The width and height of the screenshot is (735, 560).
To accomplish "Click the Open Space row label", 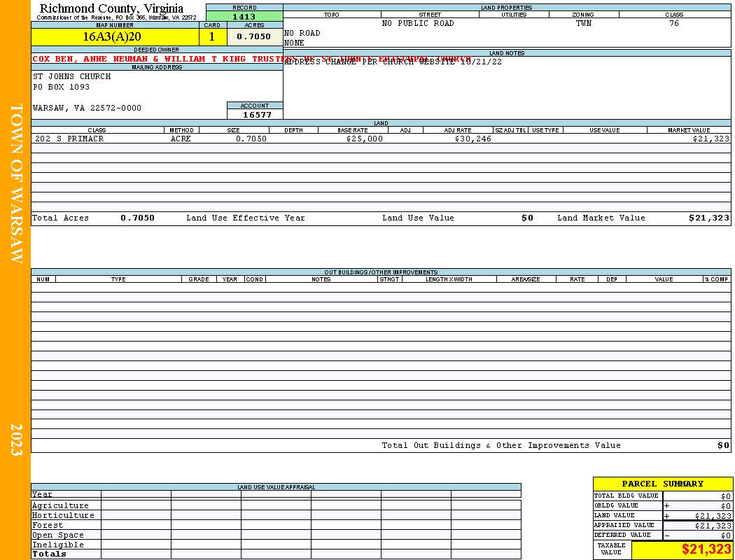I will click(x=57, y=535).
